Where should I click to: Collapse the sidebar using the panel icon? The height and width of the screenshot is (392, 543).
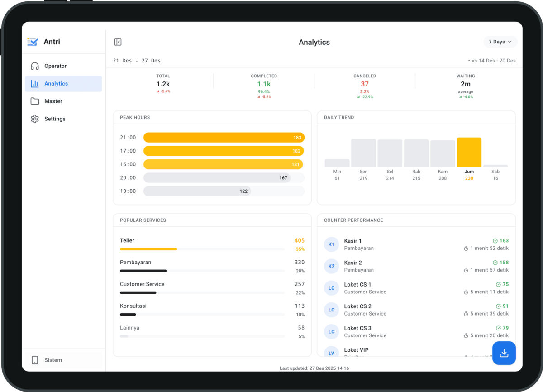pos(118,42)
